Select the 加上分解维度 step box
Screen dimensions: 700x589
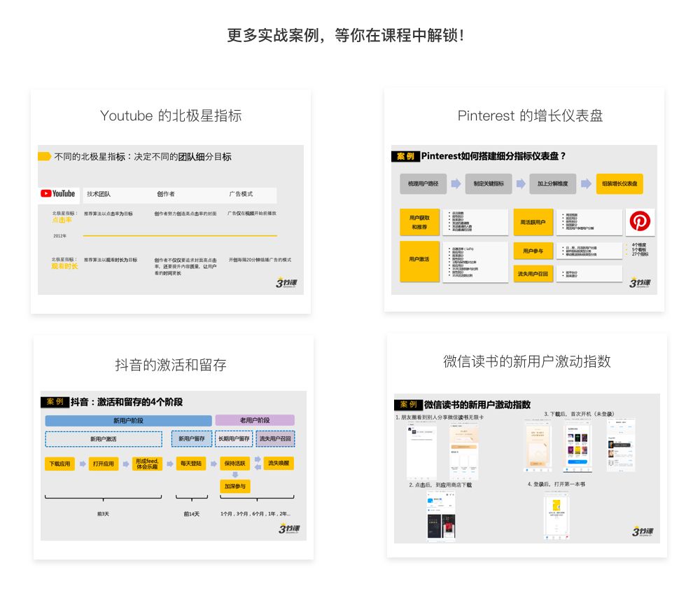click(553, 183)
